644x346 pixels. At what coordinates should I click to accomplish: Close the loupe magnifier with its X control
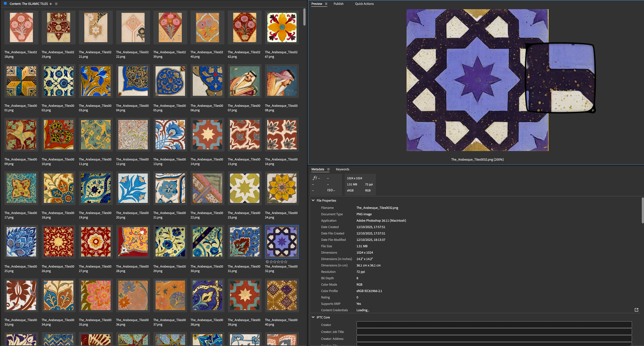[x=593, y=111]
